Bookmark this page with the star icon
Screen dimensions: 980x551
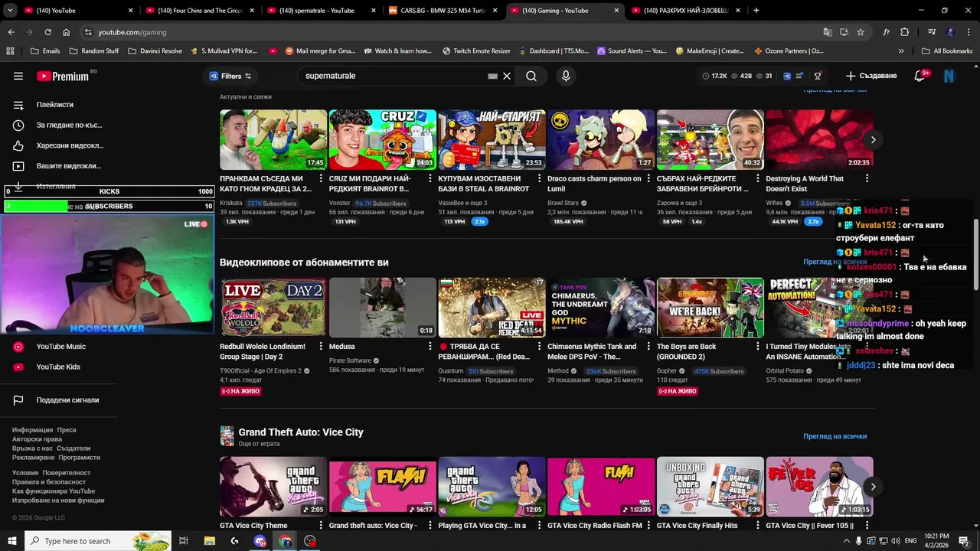pos(861,32)
